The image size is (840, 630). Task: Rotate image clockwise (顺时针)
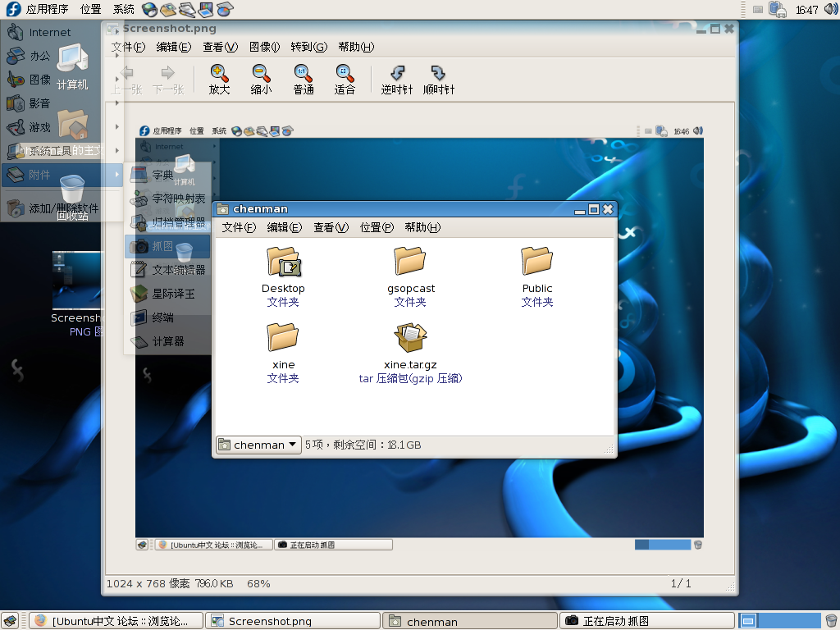tap(439, 80)
